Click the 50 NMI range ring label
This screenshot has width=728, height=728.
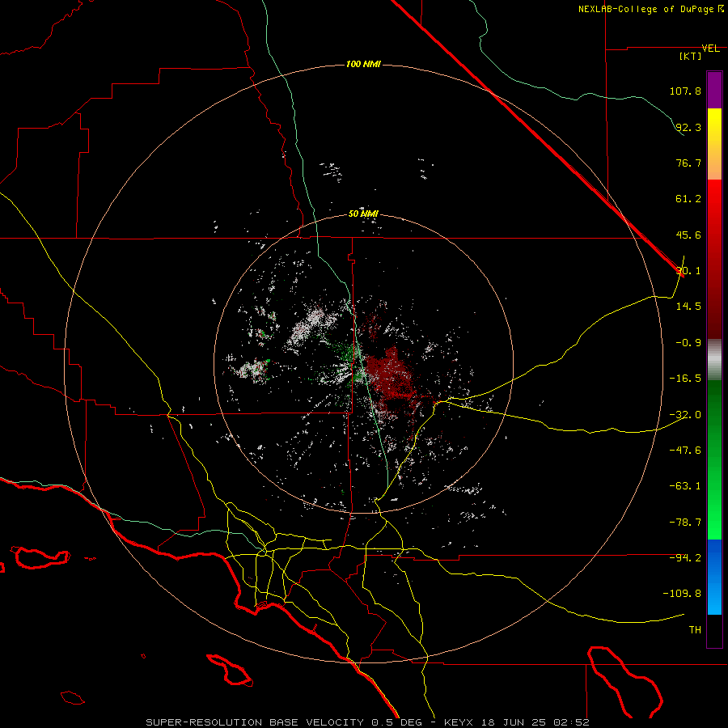point(363,214)
